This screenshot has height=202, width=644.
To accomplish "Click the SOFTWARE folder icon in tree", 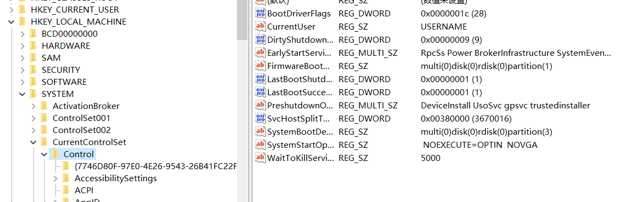I will (x=33, y=82).
